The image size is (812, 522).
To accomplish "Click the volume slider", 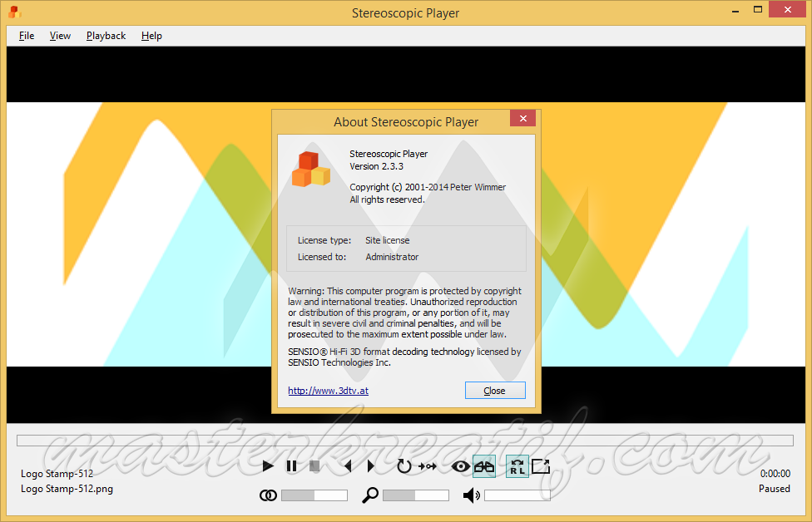I will [x=517, y=495].
